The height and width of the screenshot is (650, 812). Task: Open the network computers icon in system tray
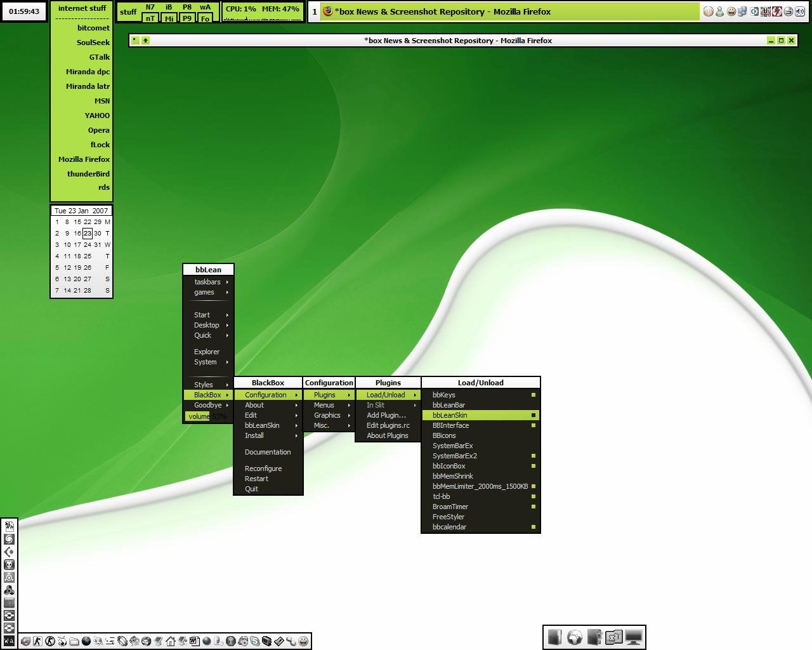[x=742, y=11]
